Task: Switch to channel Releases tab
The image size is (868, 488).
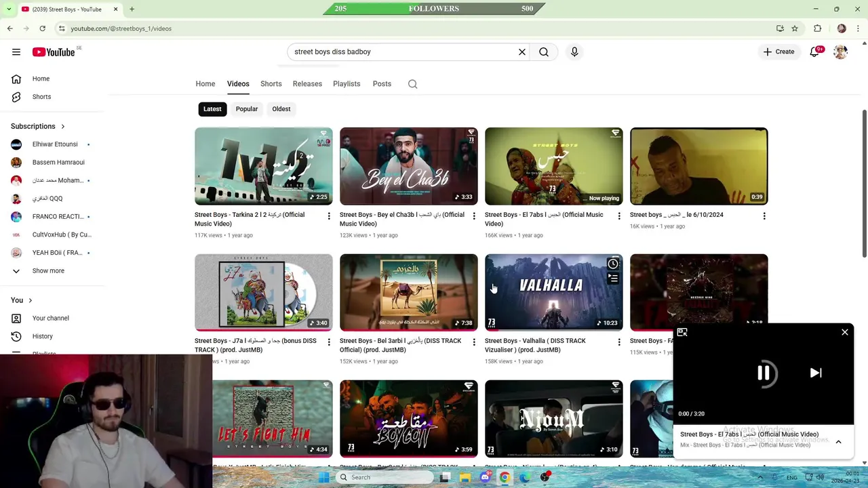Action: 307,84
